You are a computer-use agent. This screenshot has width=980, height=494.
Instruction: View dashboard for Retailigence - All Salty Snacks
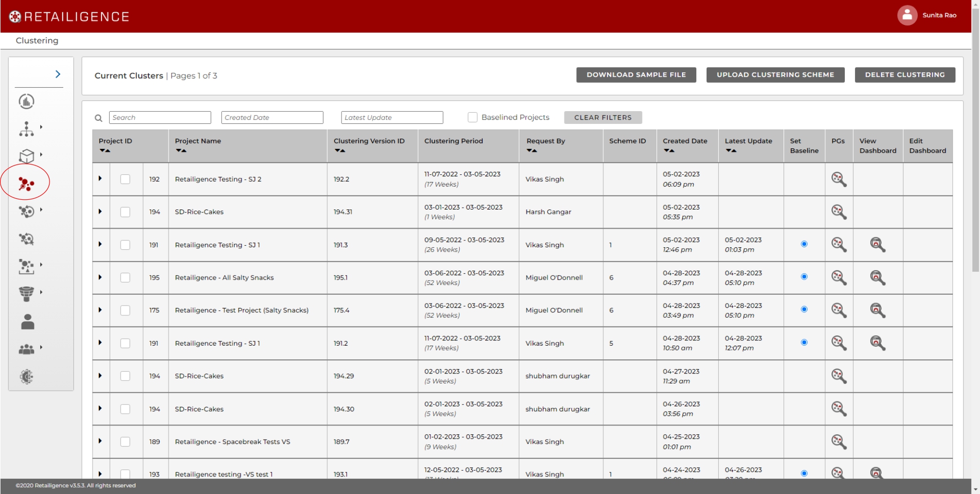pyautogui.click(x=877, y=278)
